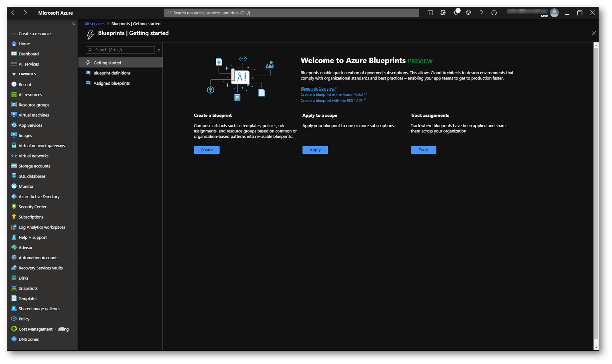
Task: Open the Directory + subscription filter icon
Action: 443,13
